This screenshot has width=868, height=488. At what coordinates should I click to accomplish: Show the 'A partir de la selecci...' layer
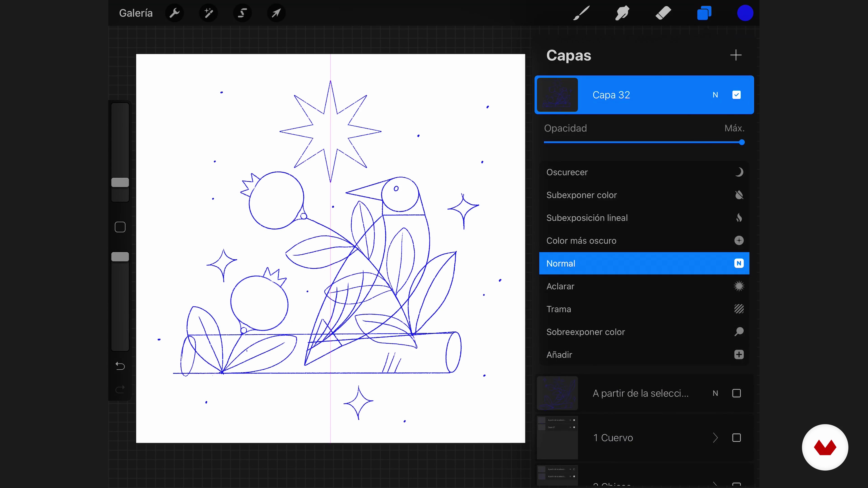[737, 393]
